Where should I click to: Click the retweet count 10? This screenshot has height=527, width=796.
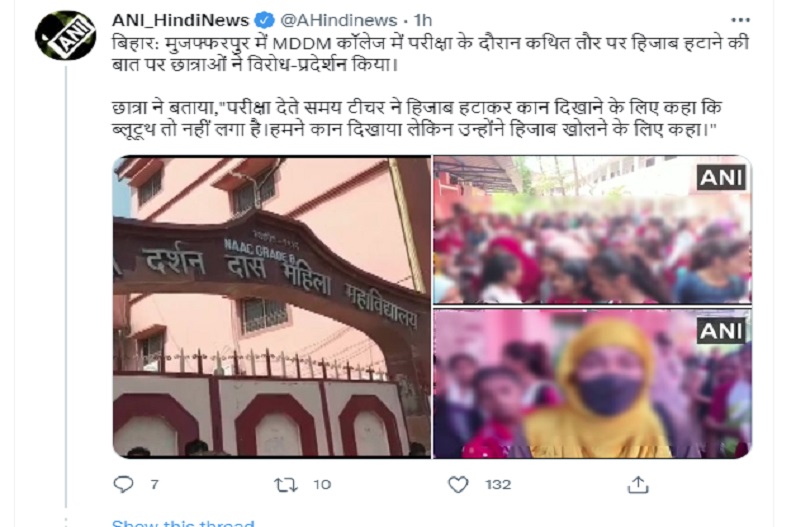(322, 484)
